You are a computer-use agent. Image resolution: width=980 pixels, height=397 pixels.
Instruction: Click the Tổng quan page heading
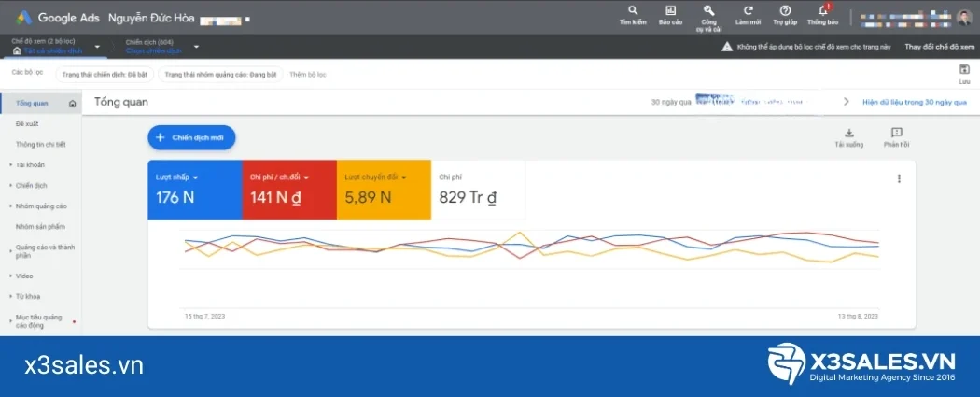121,102
